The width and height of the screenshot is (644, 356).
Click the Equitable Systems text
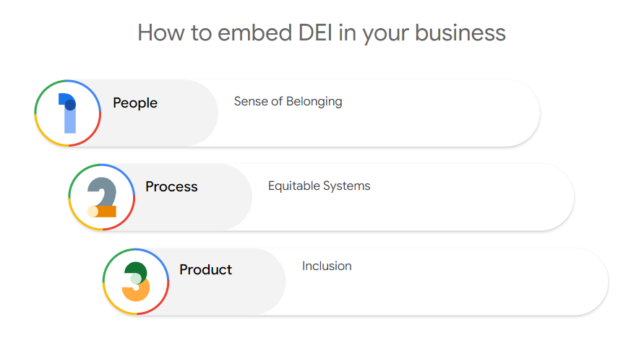click(x=319, y=186)
